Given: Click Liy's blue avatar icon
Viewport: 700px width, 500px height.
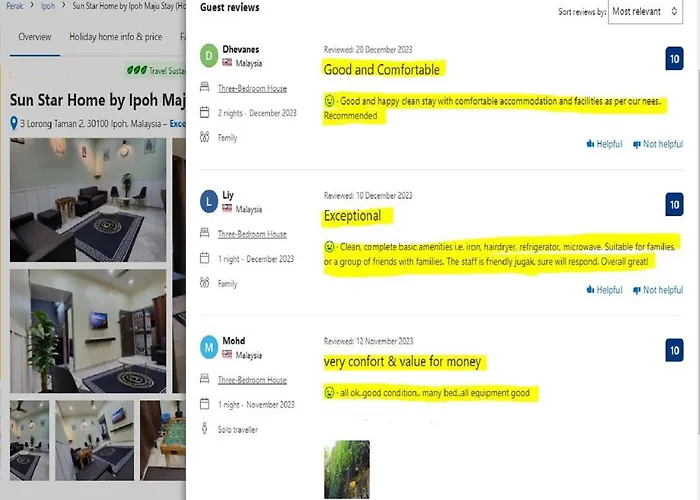Looking at the screenshot, I should (208, 202).
